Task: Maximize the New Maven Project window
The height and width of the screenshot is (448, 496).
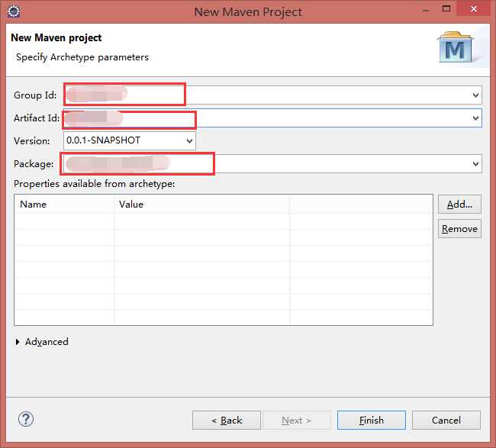Action: [446, 9]
